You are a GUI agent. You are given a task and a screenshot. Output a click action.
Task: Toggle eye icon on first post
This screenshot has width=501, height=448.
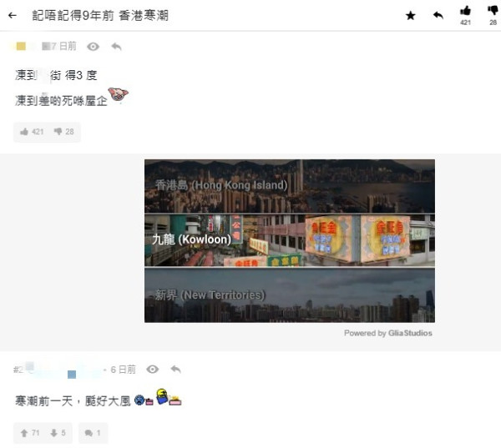(93, 47)
